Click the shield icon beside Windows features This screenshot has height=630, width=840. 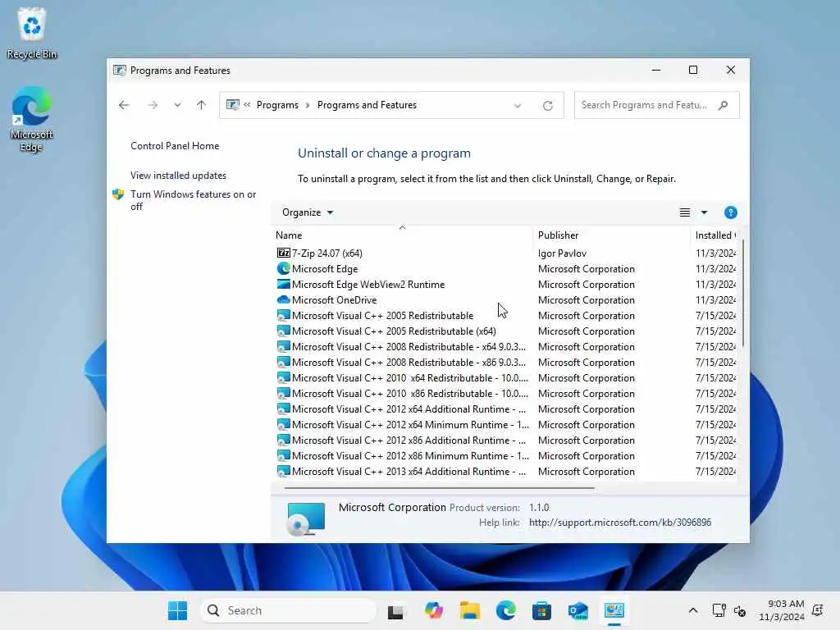pyautogui.click(x=118, y=194)
